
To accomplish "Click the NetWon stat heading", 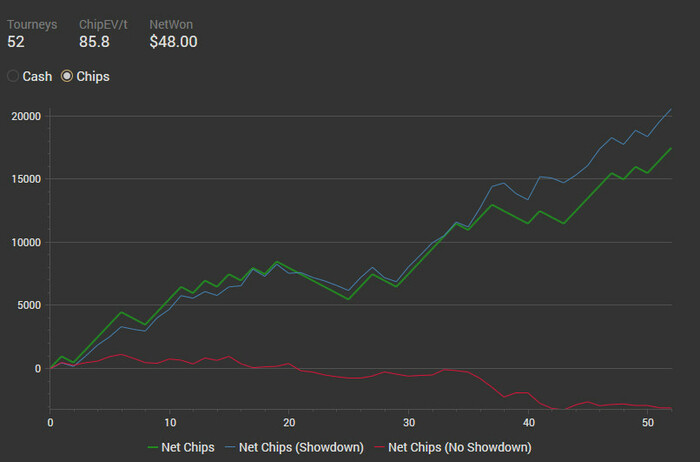I will (169, 22).
